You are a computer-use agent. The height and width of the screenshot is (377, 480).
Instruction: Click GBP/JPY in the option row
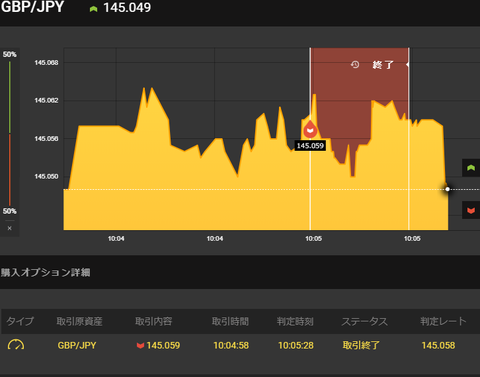(77, 345)
